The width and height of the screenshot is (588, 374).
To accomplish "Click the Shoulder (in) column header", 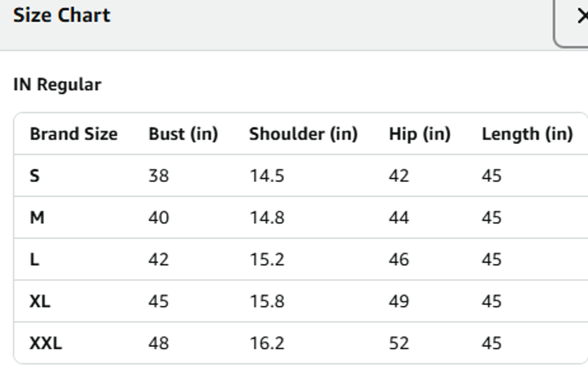I will pos(303,134).
